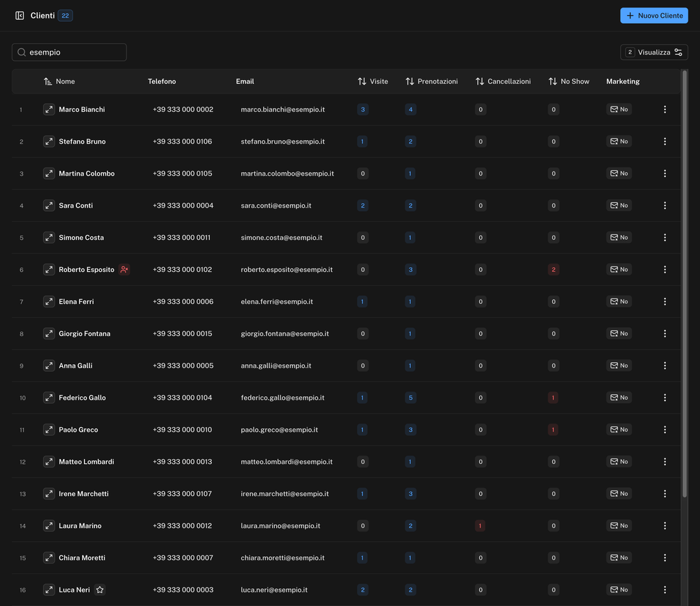Open the row menu for Giorgio Fontana
The width and height of the screenshot is (700, 606).
point(664,334)
